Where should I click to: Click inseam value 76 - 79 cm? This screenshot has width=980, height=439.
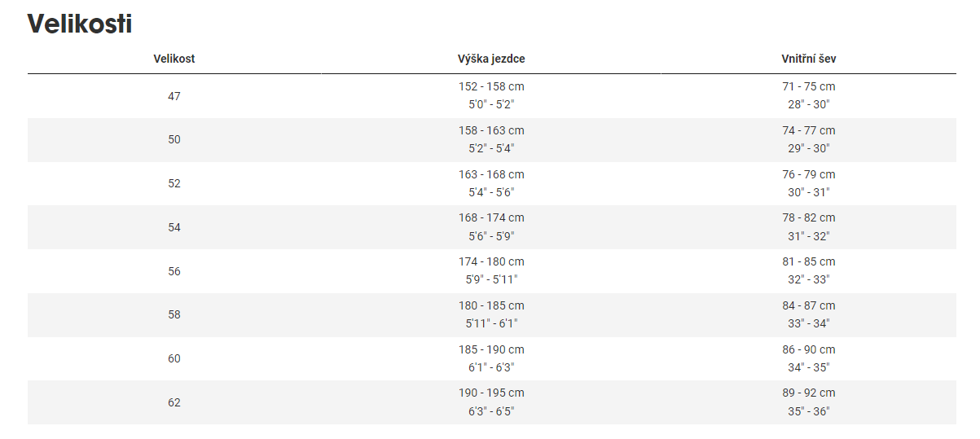[808, 174]
